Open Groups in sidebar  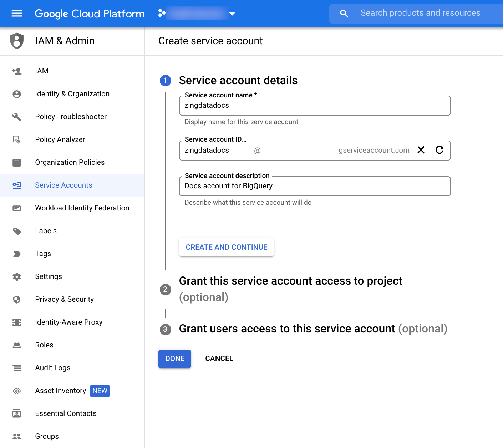point(72,437)
